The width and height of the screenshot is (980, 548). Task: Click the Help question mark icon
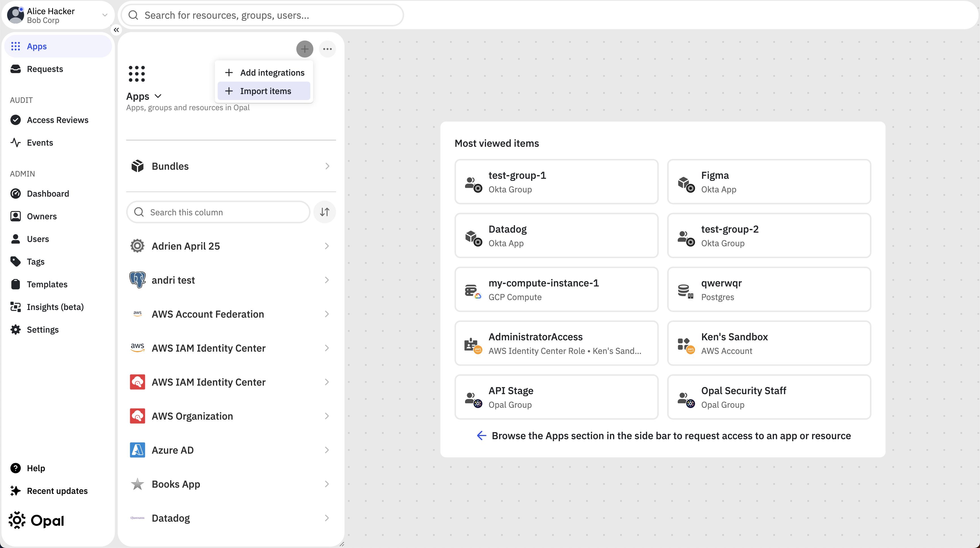click(16, 468)
